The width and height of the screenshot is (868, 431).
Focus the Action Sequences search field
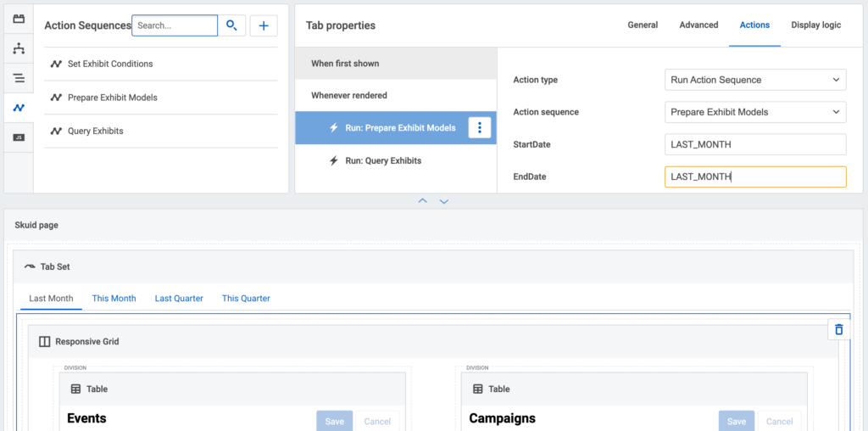tap(175, 25)
